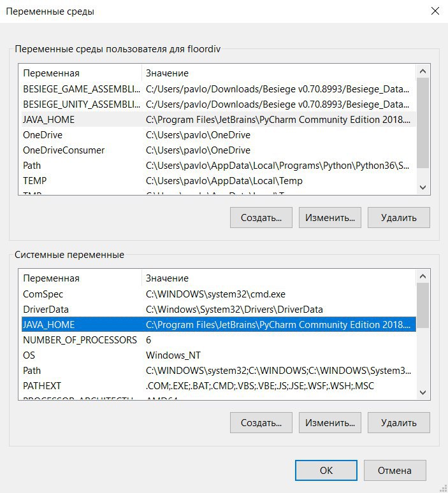
Task: Click Создать under user variables
Action: [x=261, y=217]
